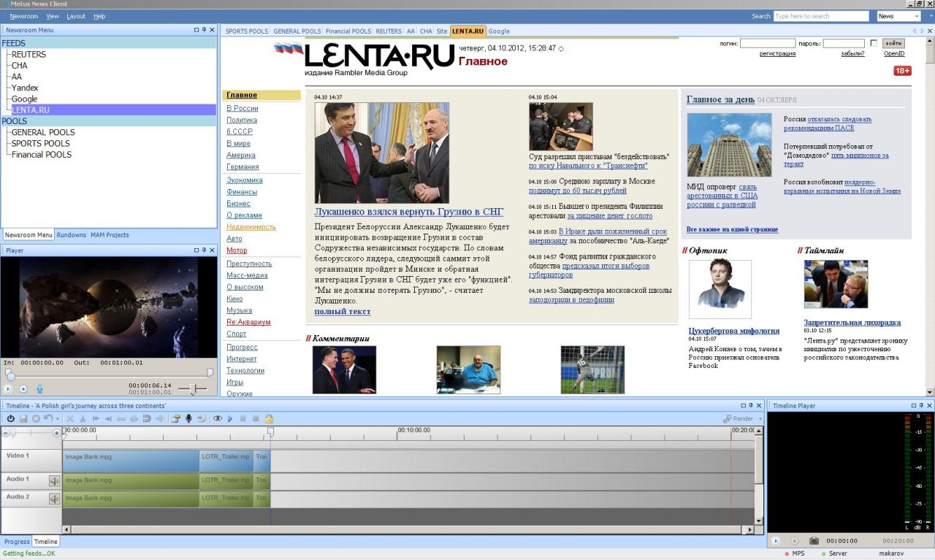The height and width of the screenshot is (560, 935).
Task: Capture snapshot with Timeline Player camera icon
Action: coord(814,541)
